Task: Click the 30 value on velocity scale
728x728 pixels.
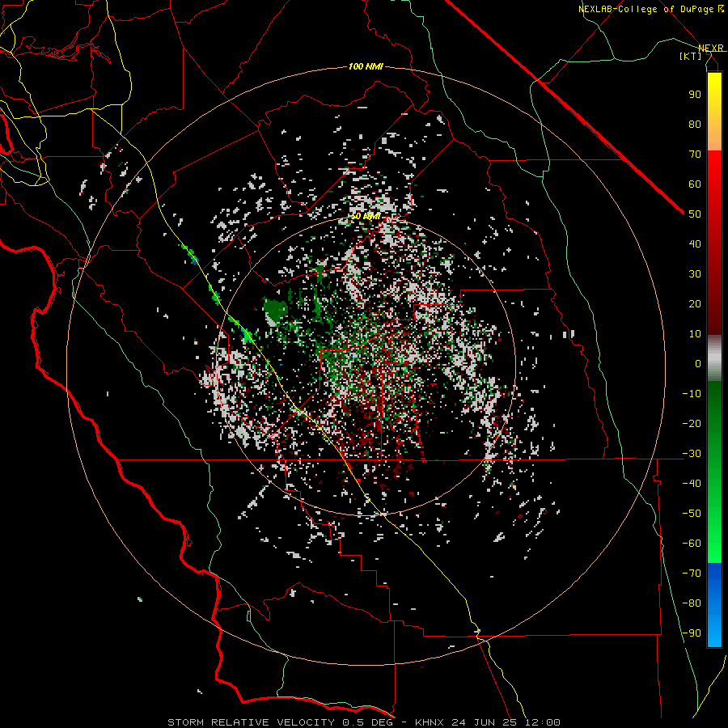Action: 695,274
